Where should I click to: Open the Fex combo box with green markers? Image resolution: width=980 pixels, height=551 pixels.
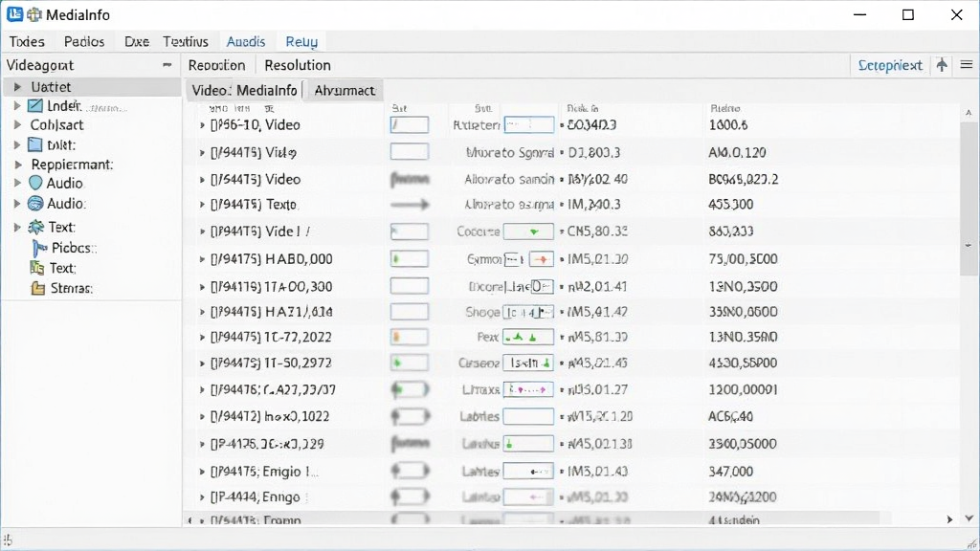tap(528, 338)
